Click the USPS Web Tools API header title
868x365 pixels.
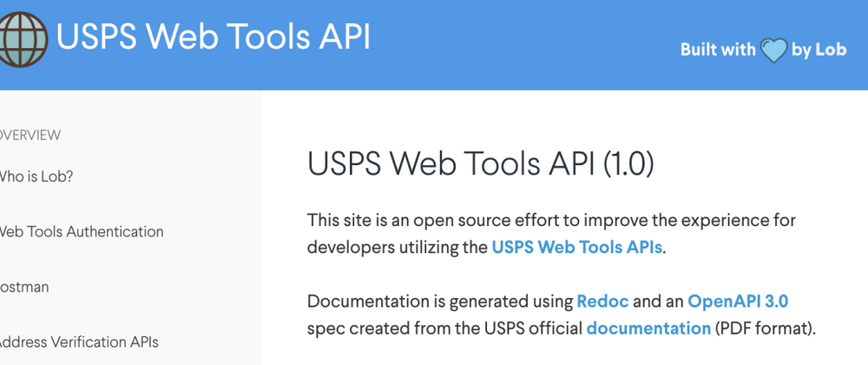click(214, 37)
